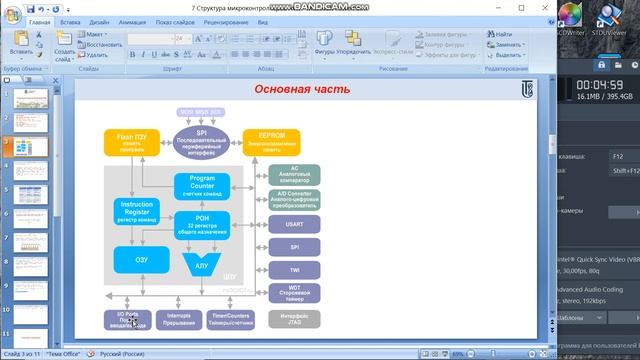Open PowerPoint help question mark icon
The image size is (640, 360).
click(551, 22)
